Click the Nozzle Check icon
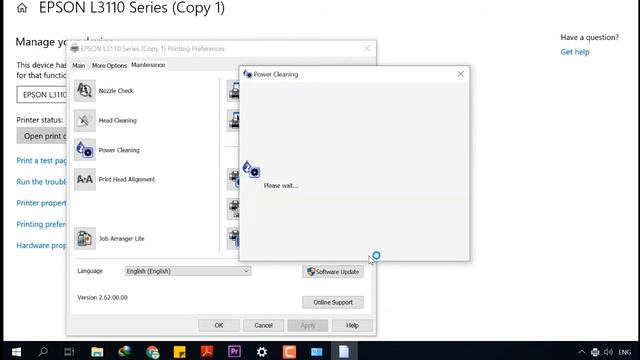Viewport: 640px width, 360px height. 84,91
